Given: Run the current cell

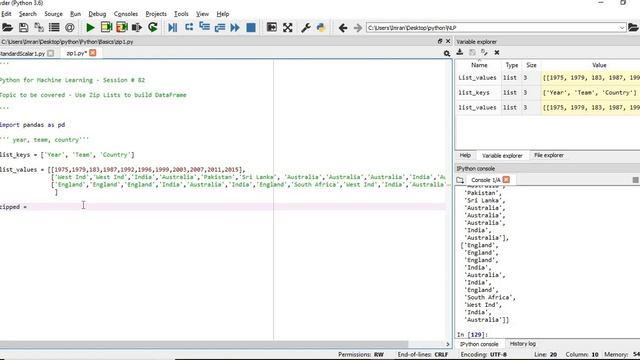Looking at the screenshot, I should (x=106, y=28).
